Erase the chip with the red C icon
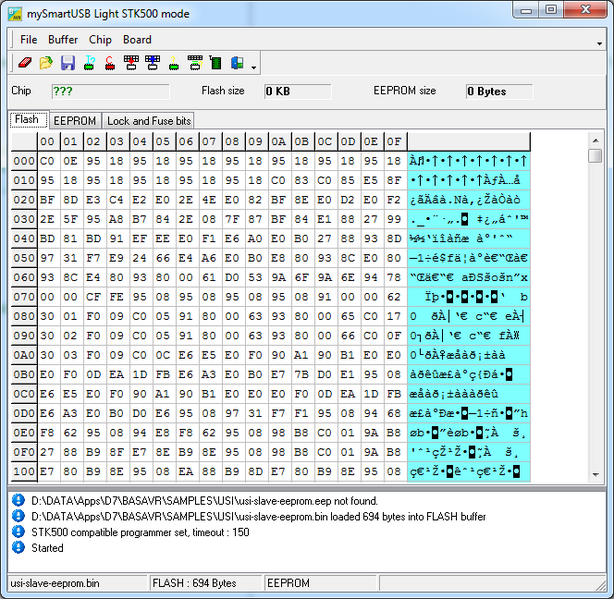This screenshot has width=614, height=599. (110, 63)
